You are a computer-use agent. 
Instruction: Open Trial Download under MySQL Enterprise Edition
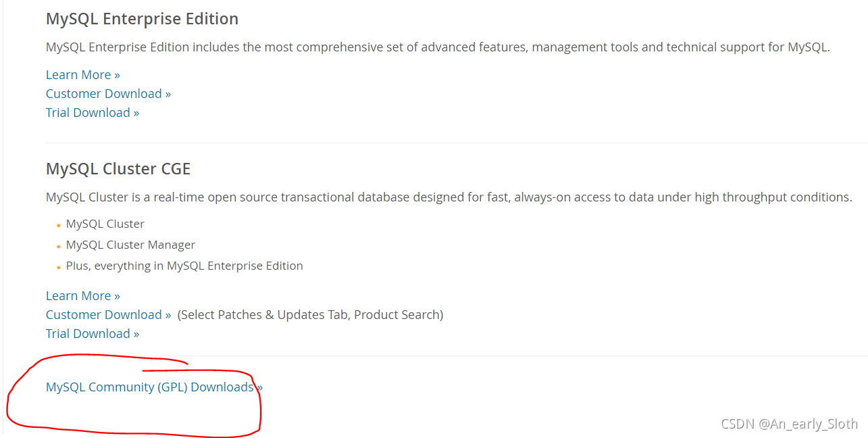pyautogui.click(x=93, y=112)
